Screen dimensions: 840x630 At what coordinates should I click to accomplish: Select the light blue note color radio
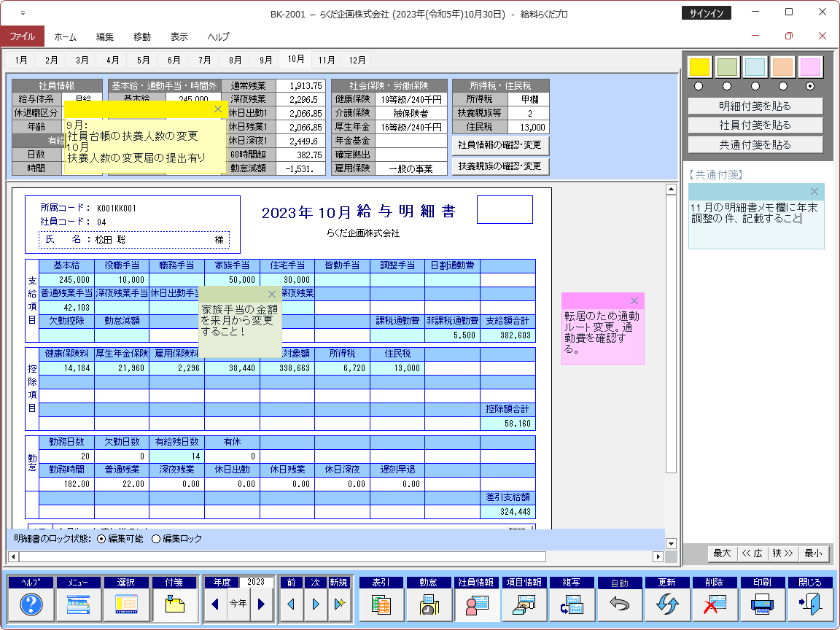click(x=755, y=86)
